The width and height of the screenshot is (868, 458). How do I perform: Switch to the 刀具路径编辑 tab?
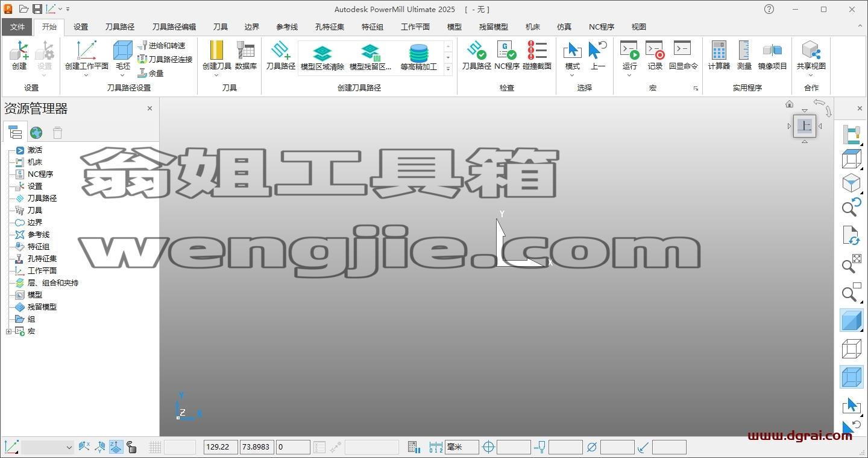[174, 27]
